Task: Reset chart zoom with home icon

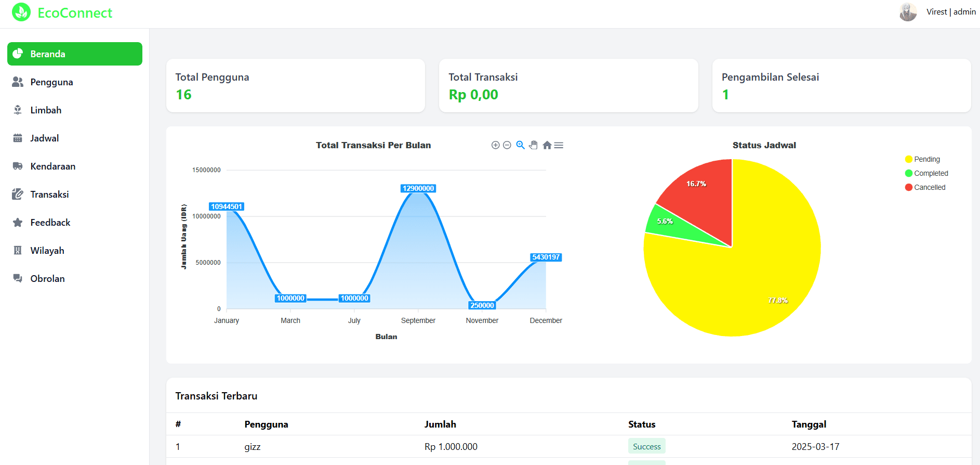Action: click(547, 145)
